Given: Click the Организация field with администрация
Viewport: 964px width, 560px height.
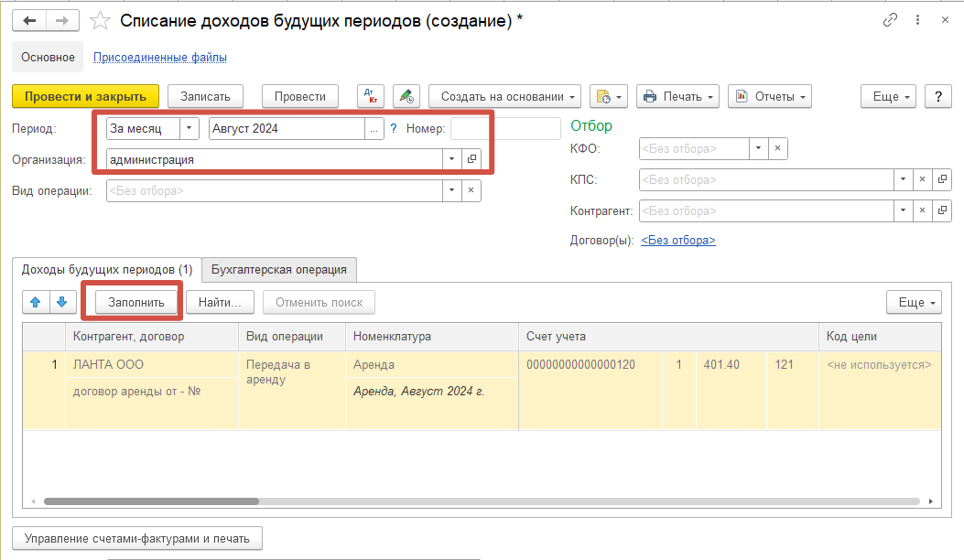Looking at the screenshot, I should (275, 159).
